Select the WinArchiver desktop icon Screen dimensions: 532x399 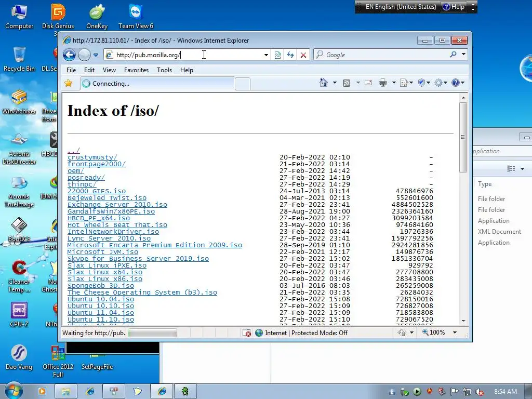[x=19, y=102]
